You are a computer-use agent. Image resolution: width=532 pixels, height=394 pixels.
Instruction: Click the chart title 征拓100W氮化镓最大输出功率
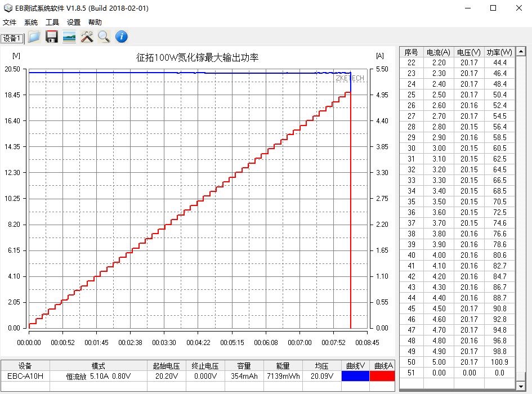tap(197, 57)
